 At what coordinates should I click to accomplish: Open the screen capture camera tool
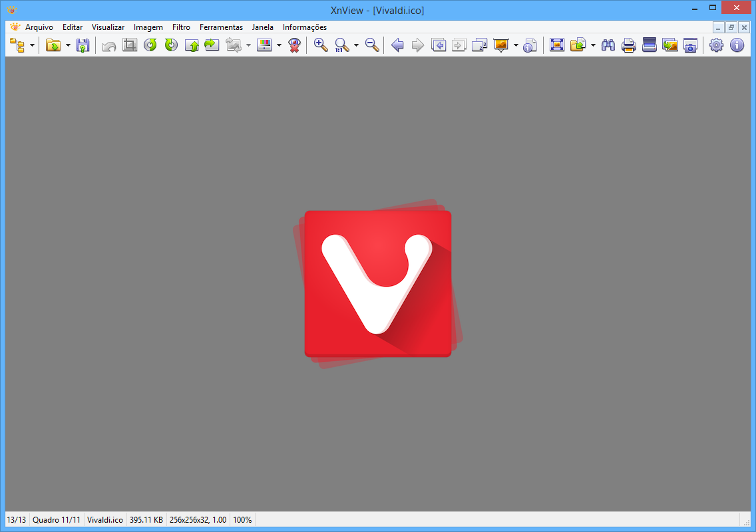(x=691, y=45)
